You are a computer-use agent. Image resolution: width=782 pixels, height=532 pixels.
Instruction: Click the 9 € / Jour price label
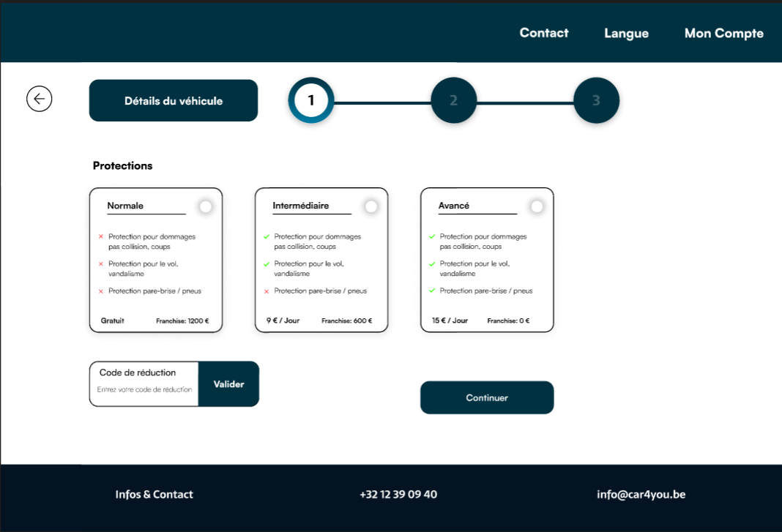tap(283, 321)
